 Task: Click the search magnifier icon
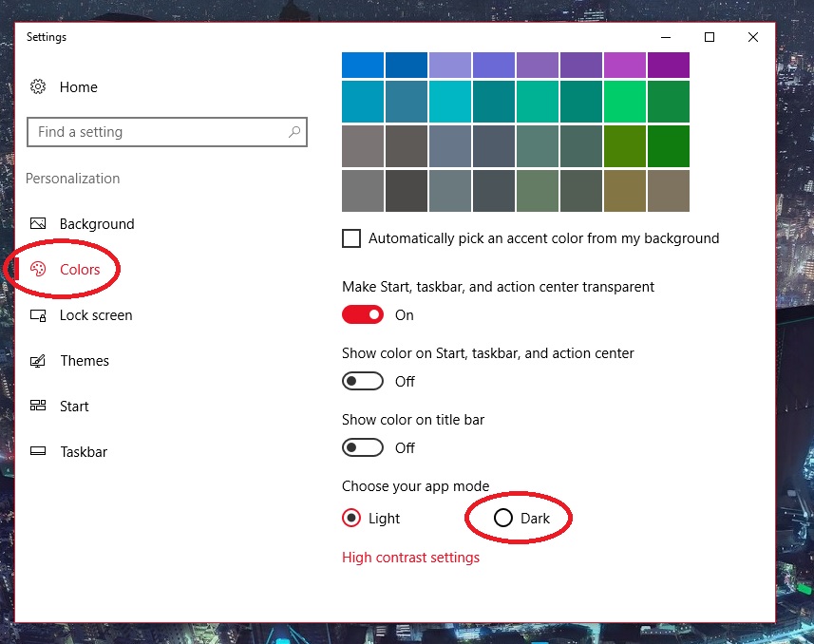[x=294, y=132]
